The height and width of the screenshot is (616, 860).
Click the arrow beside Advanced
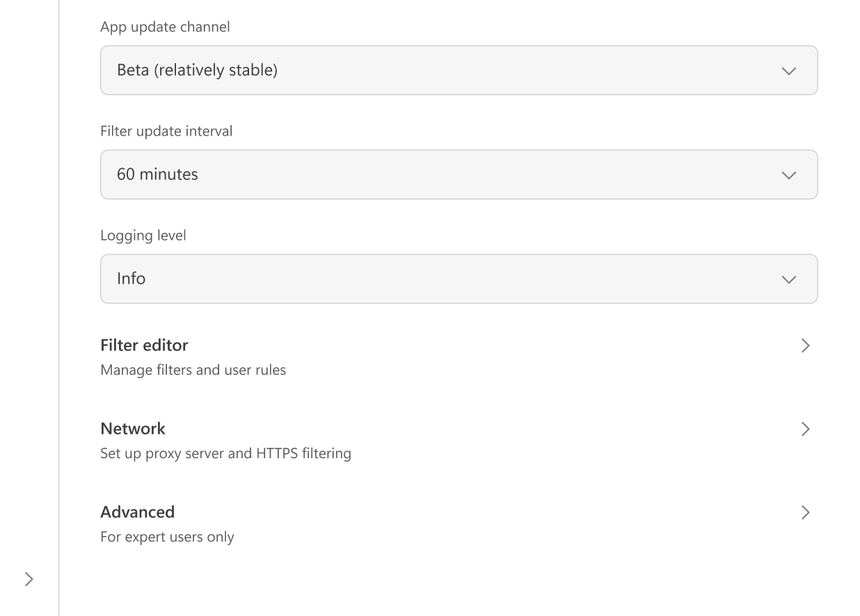click(x=805, y=512)
